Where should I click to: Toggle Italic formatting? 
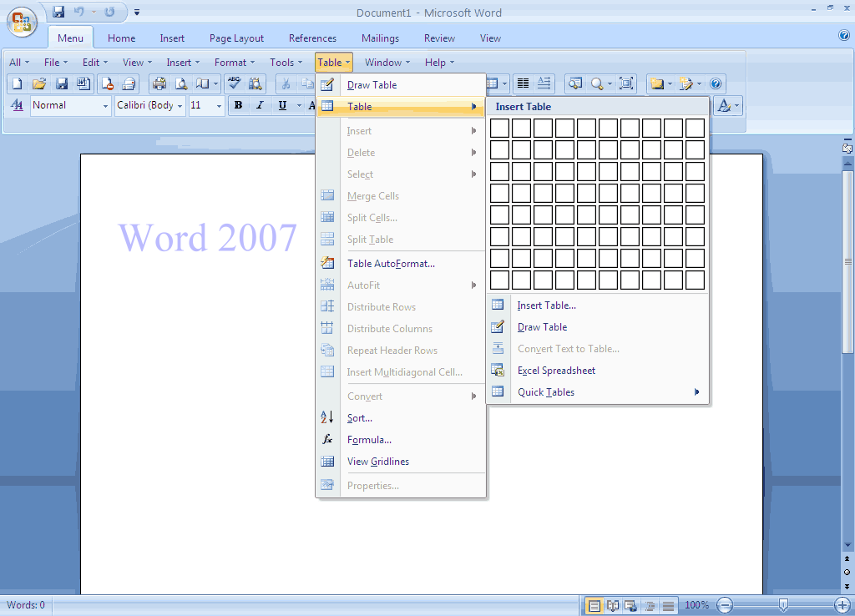pyautogui.click(x=261, y=105)
